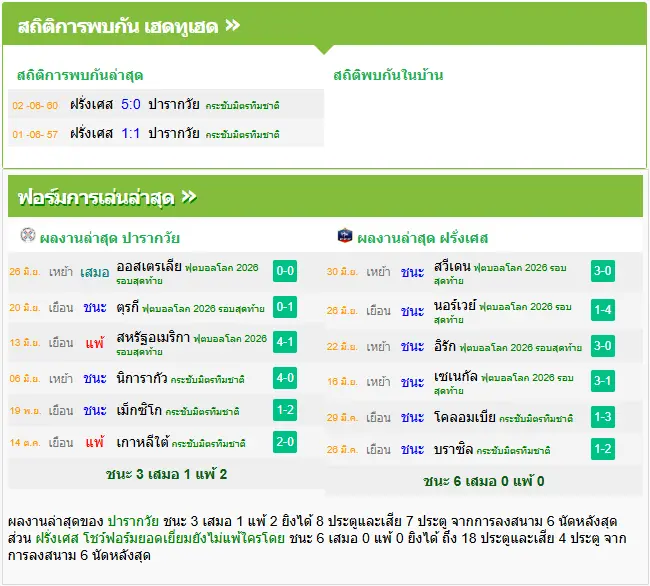This screenshot has width=650, height=586.
Task: Click opponent name เกาหลีใต้
Action: pos(143,442)
